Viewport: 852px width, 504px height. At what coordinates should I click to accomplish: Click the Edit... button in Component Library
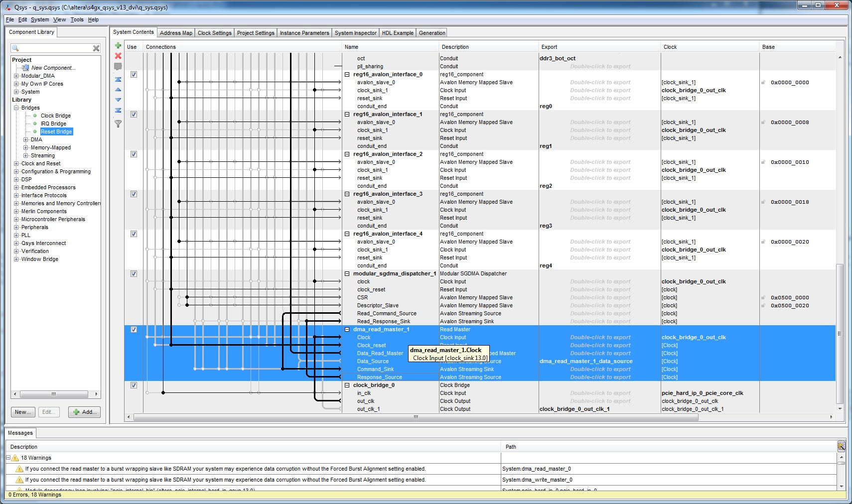click(x=49, y=412)
